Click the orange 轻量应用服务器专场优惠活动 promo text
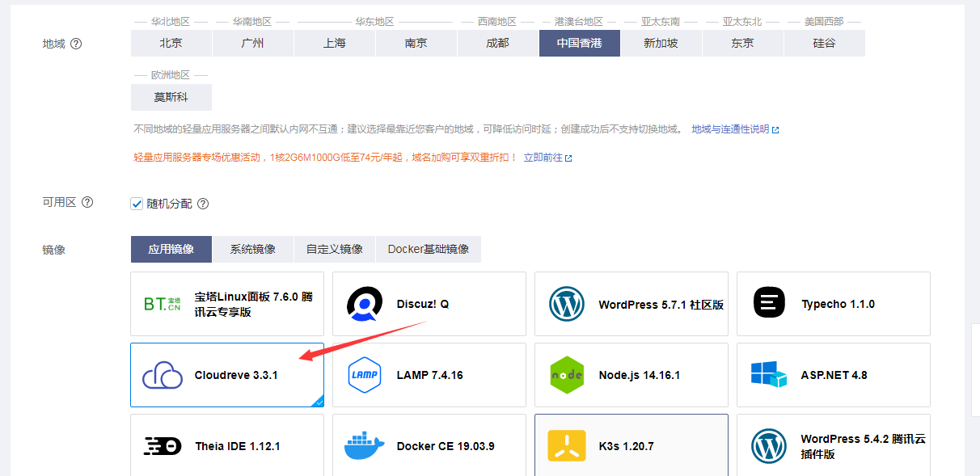The height and width of the screenshot is (476, 980). pos(325,158)
